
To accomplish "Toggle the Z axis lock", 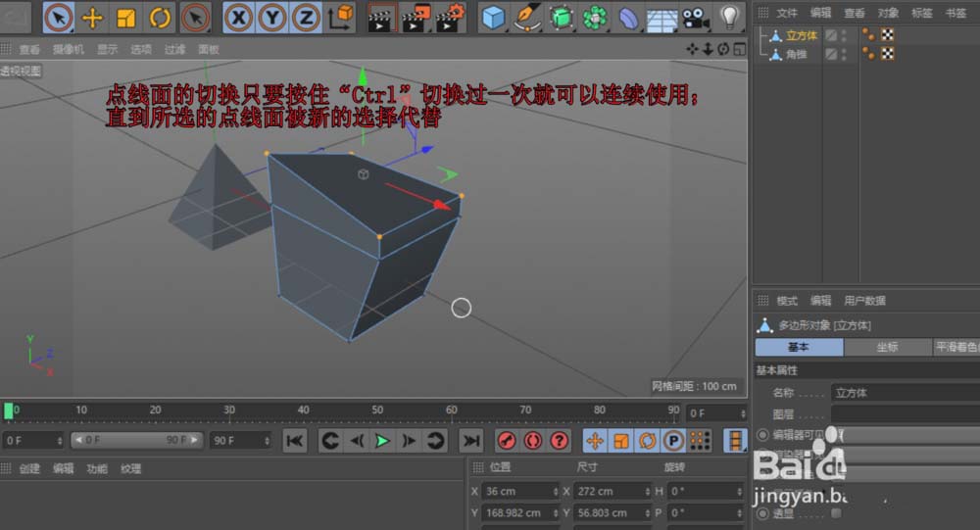I will [x=306, y=18].
